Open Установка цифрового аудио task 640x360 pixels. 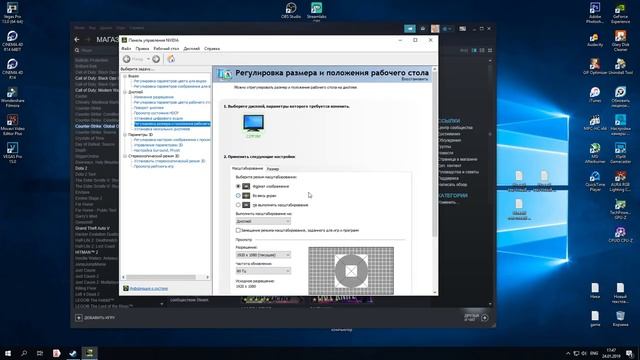click(158, 118)
